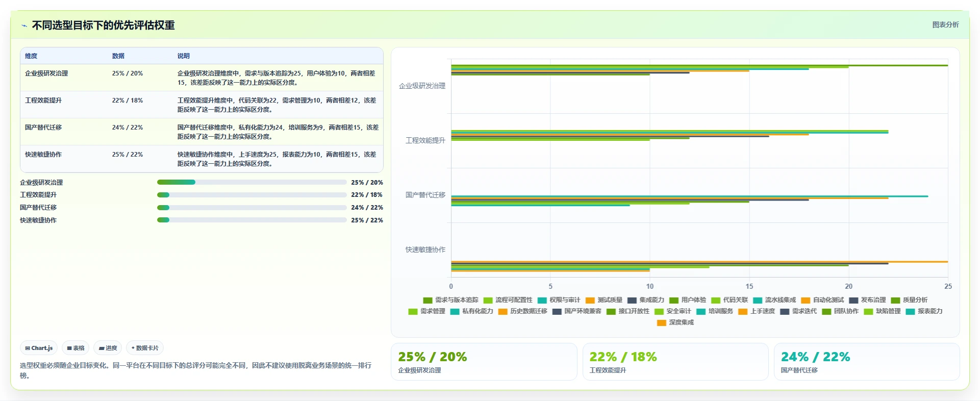Screen dimensions: 980x401
Task: Select the 表格 tag chip
Action: pos(76,348)
